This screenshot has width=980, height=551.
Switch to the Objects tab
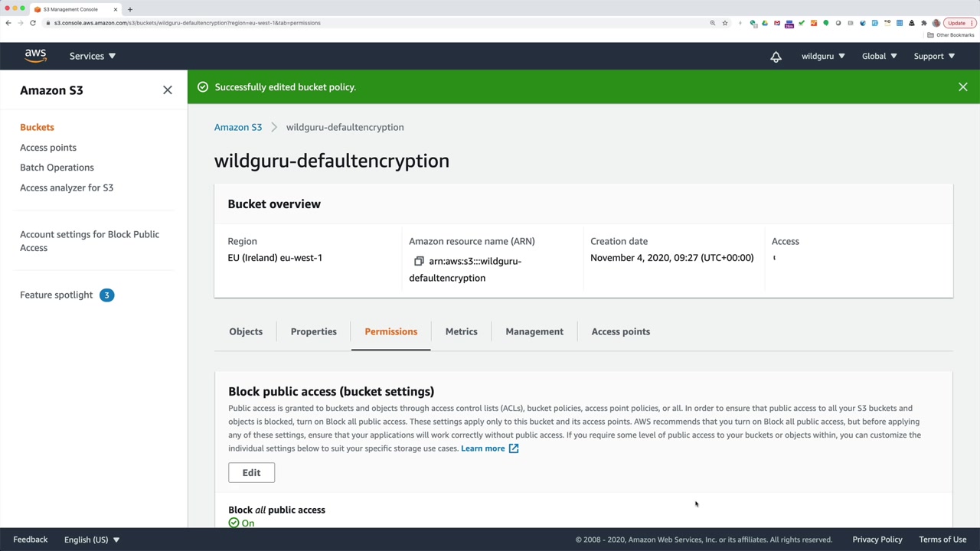pos(246,331)
